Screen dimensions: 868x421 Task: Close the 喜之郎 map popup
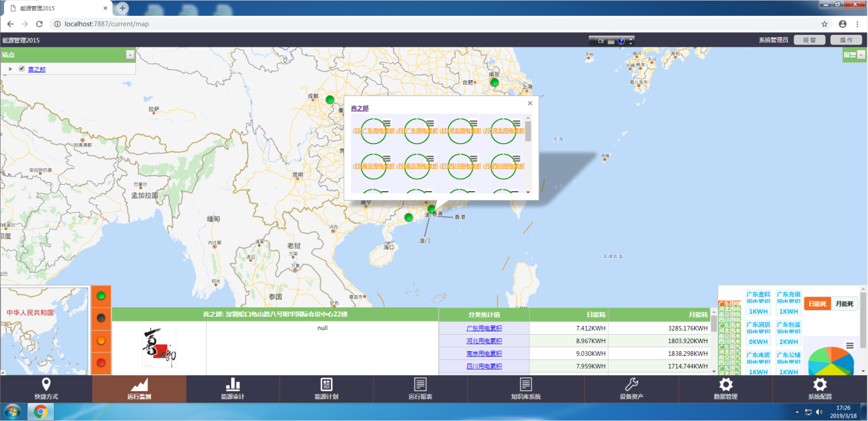pyautogui.click(x=530, y=103)
